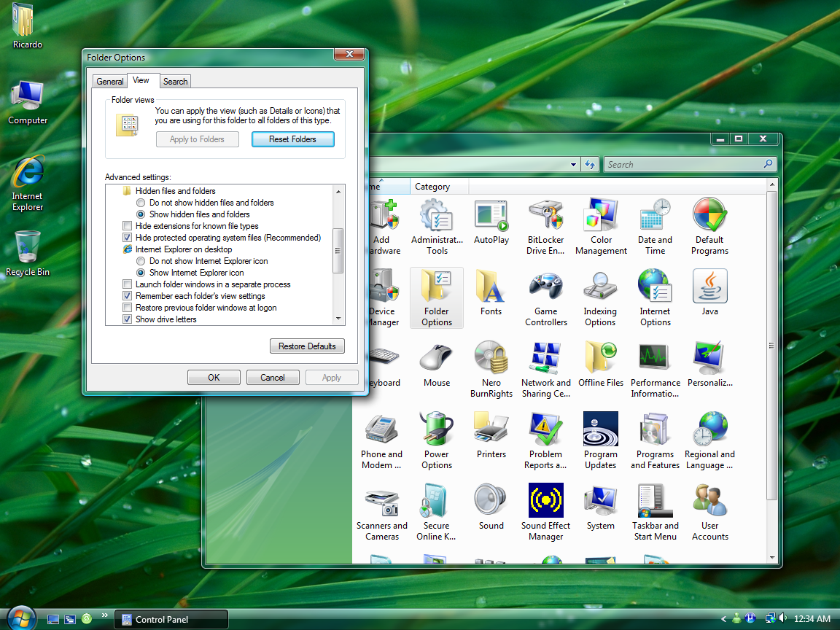Open Game Controllers
The height and width of the screenshot is (630, 840).
tap(545, 286)
